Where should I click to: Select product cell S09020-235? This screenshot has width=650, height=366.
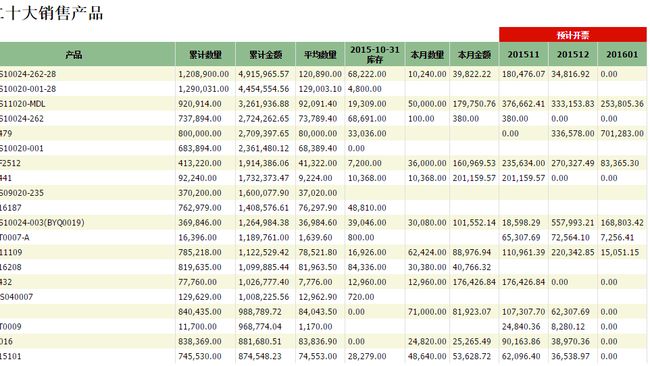point(22,193)
